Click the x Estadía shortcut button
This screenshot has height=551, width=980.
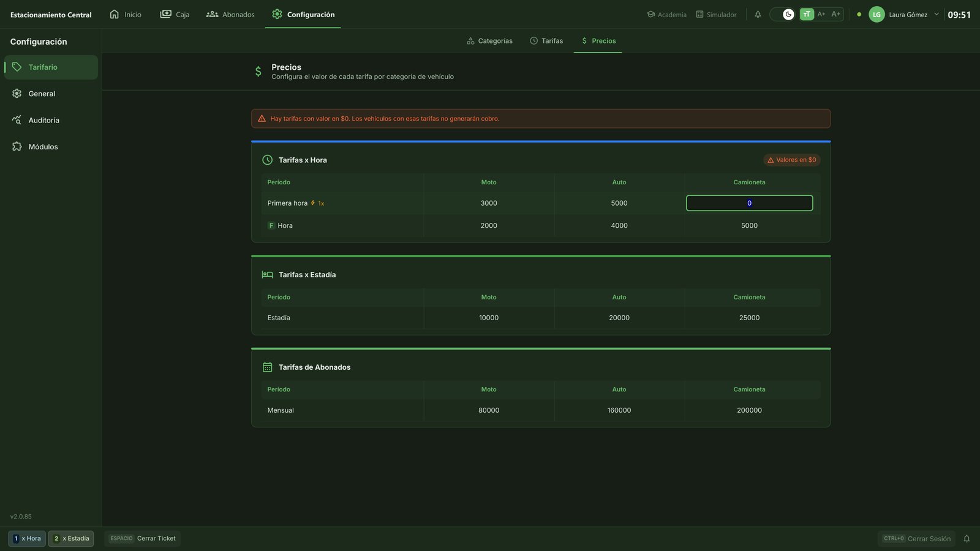point(71,539)
